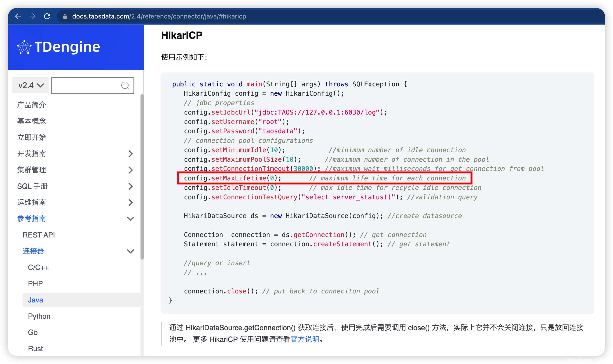This screenshot has height=364, width=613.
Task: Open the Go connector documentation
Action: point(33,332)
